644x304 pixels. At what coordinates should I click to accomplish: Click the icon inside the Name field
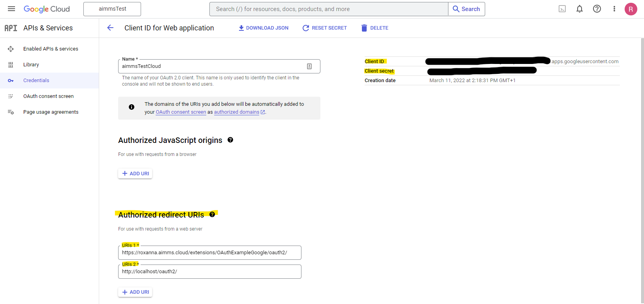coord(309,66)
